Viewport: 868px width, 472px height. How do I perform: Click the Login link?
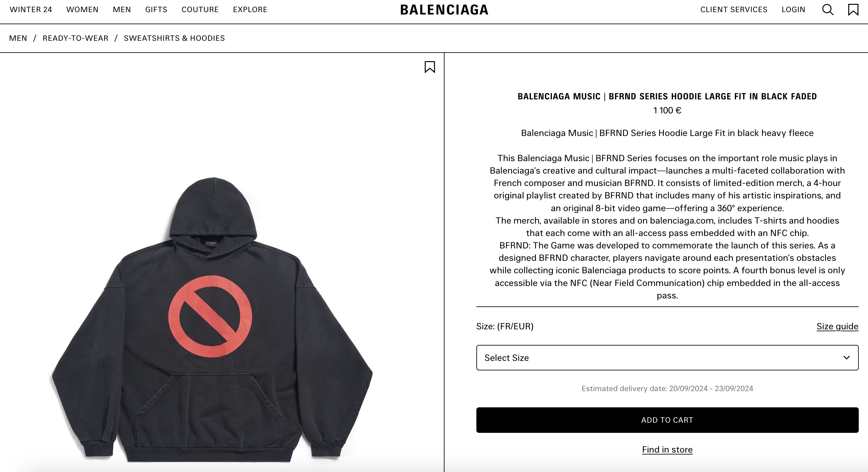point(793,10)
